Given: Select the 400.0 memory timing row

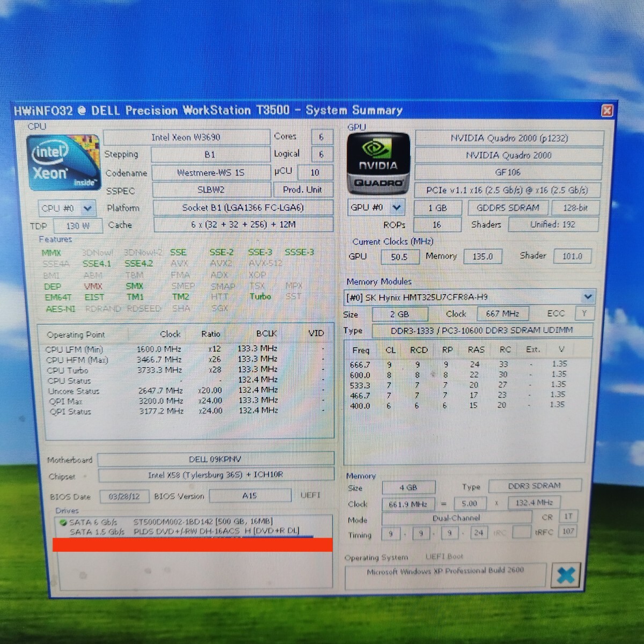Looking at the screenshot, I should coord(458,405).
